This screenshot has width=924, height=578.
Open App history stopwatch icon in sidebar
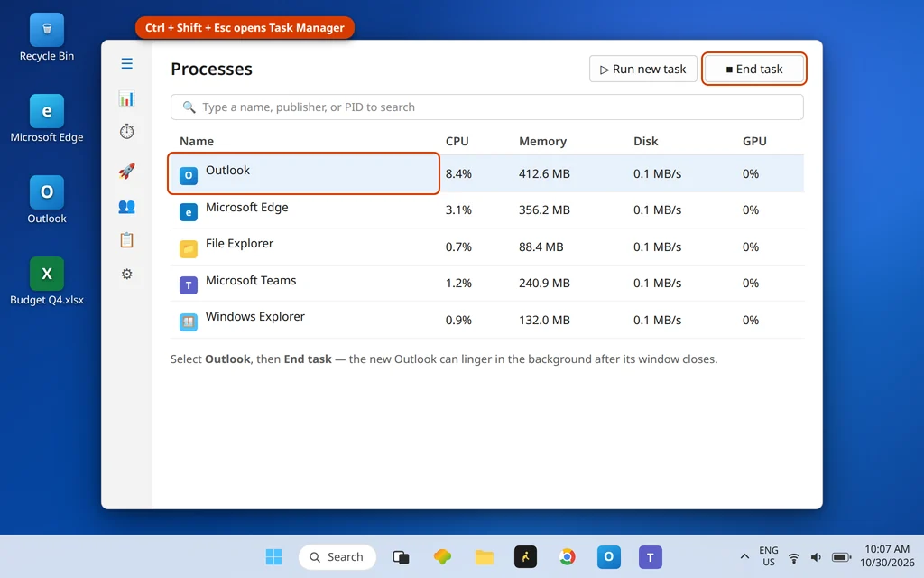pyautogui.click(x=126, y=131)
